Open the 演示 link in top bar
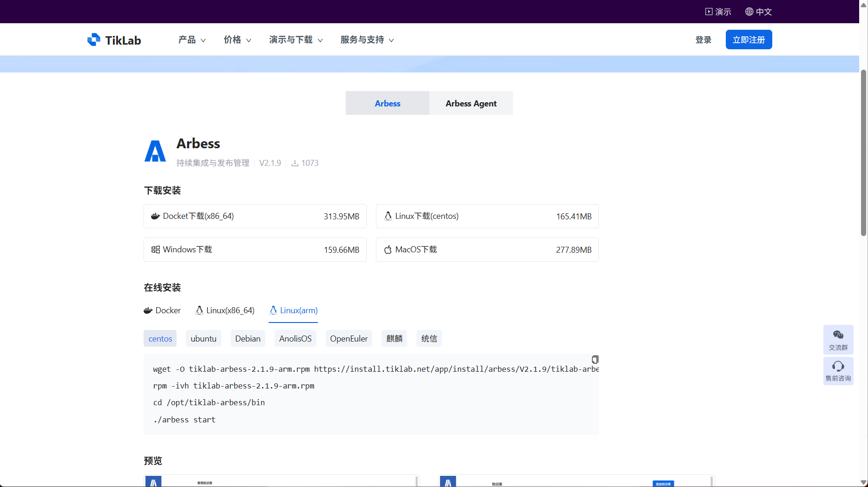The width and height of the screenshot is (868, 487). 718,12
